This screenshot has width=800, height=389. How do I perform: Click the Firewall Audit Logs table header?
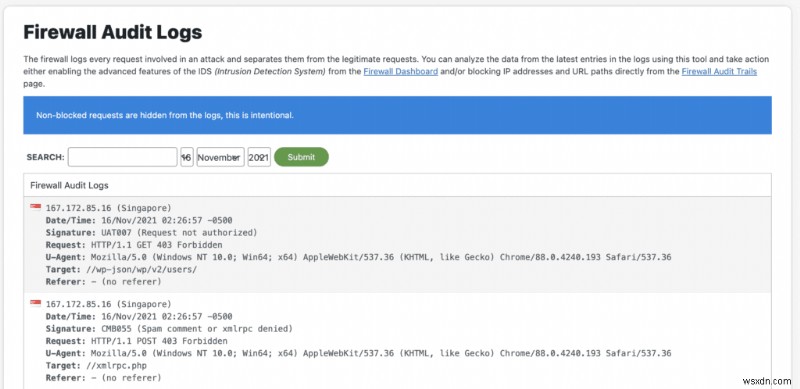click(x=397, y=185)
